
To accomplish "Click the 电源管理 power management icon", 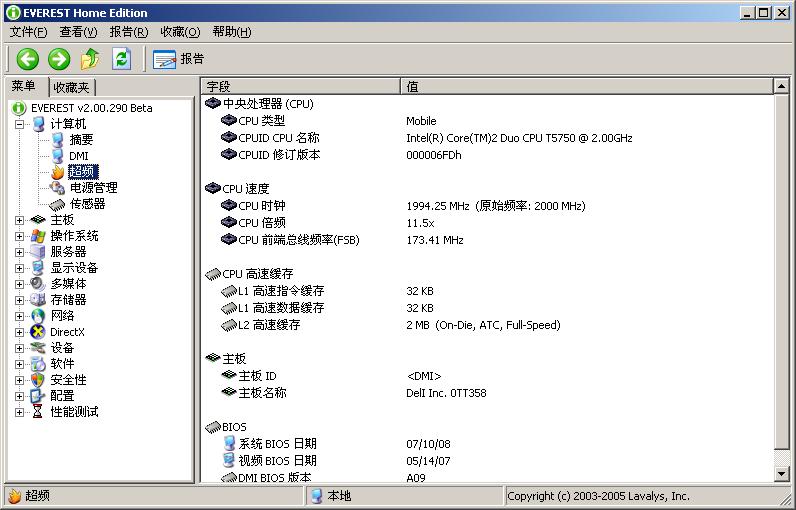I will pyautogui.click(x=57, y=188).
